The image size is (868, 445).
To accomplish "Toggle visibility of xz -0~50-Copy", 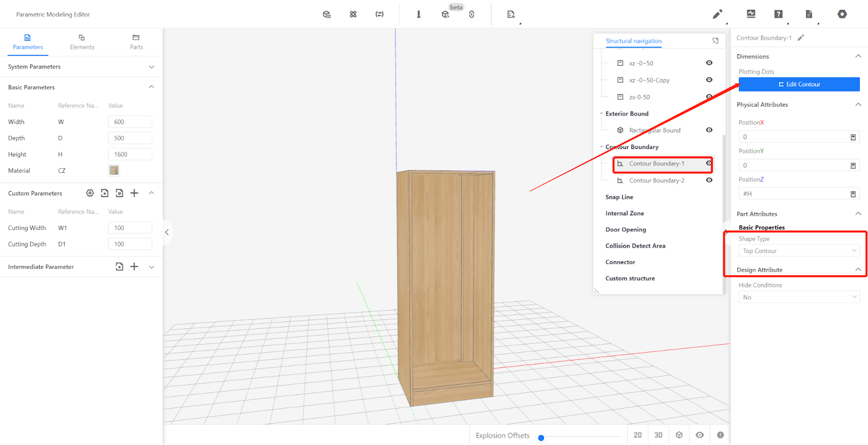I will [709, 80].
